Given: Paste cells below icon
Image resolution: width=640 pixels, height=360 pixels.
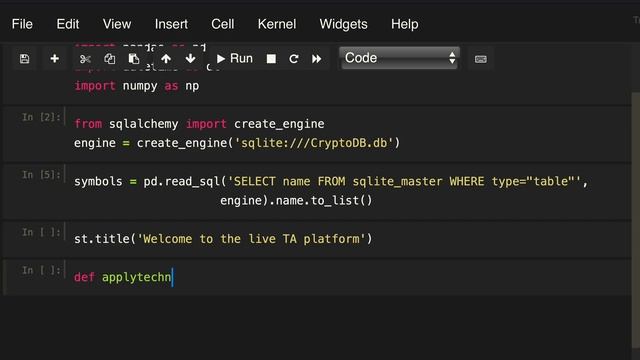Looking at the screenshot, I should tap(133, 59).
